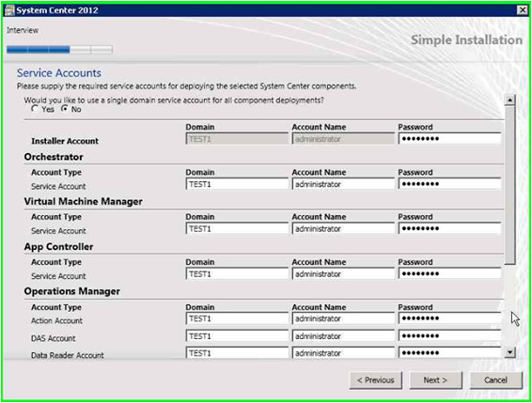Click the Installer Account label

(65, 141)
